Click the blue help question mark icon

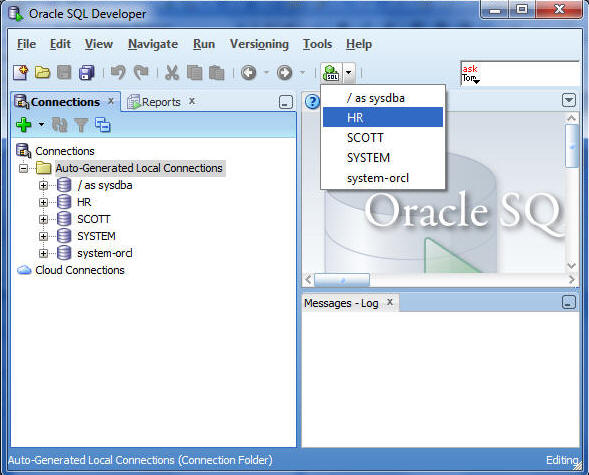313,101
